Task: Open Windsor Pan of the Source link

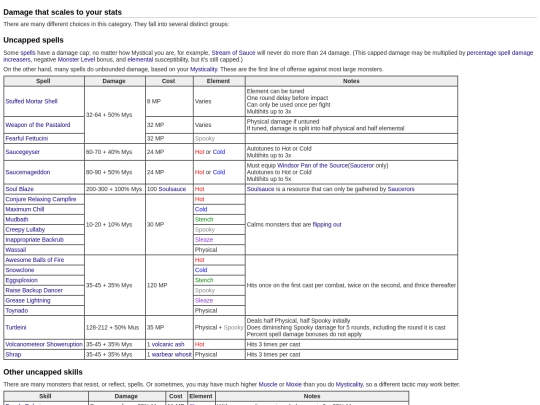Action: (x=312, y=166)
